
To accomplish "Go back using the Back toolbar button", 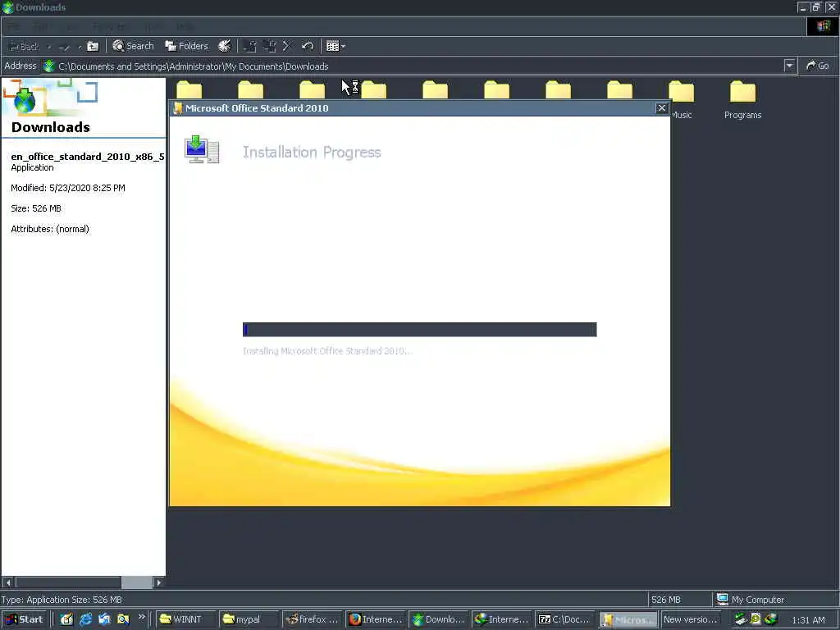I will click(x=25, y=47).
